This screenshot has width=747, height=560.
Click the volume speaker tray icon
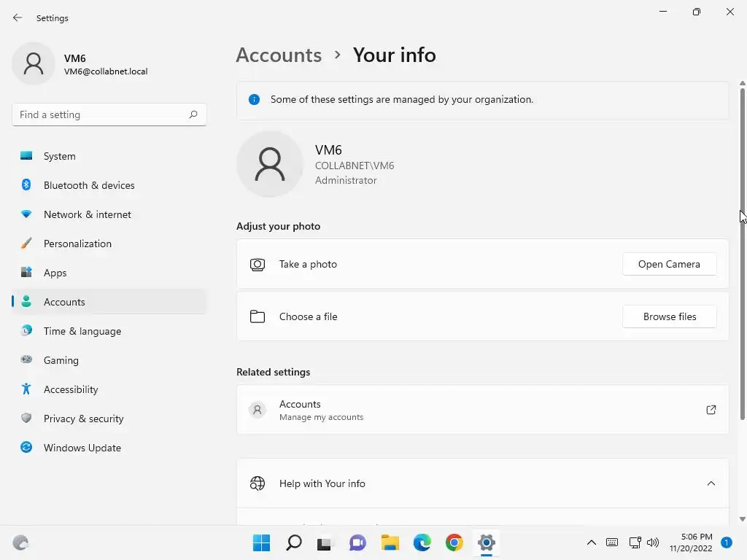653,542
